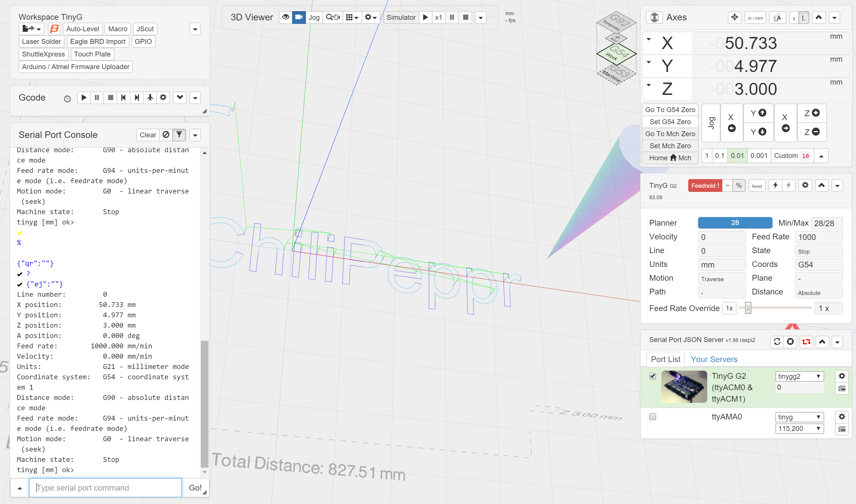Check the ttyAMA0 port checkbox
The image size is (856, 504).
pyautogui.click(x=652, y=417)
